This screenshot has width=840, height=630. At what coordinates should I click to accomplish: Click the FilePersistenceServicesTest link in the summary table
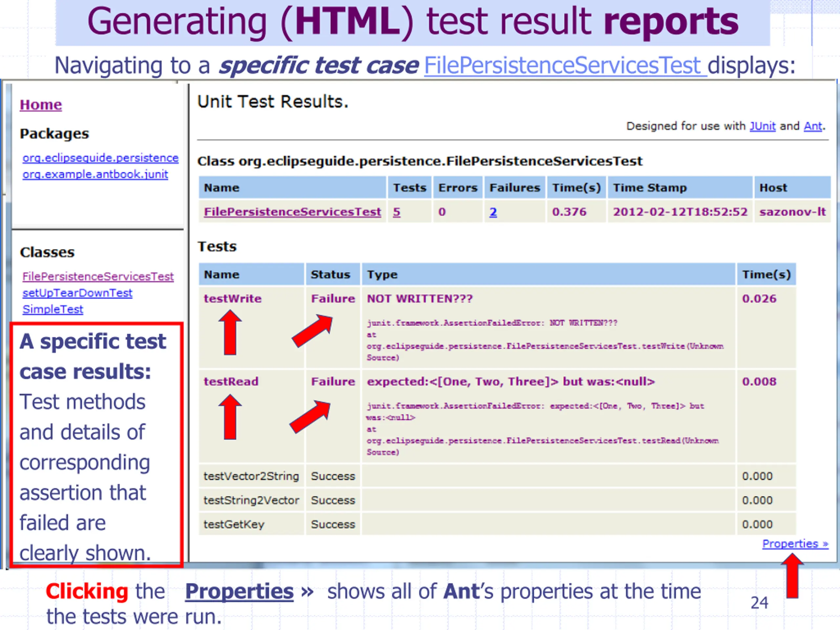pyautogui.click(x=292, y=212)
